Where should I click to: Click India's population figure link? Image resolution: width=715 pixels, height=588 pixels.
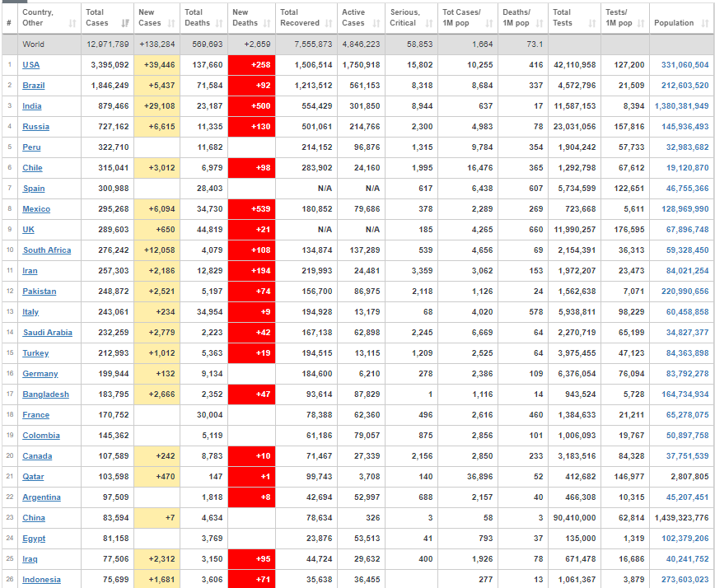pos(681,106)
